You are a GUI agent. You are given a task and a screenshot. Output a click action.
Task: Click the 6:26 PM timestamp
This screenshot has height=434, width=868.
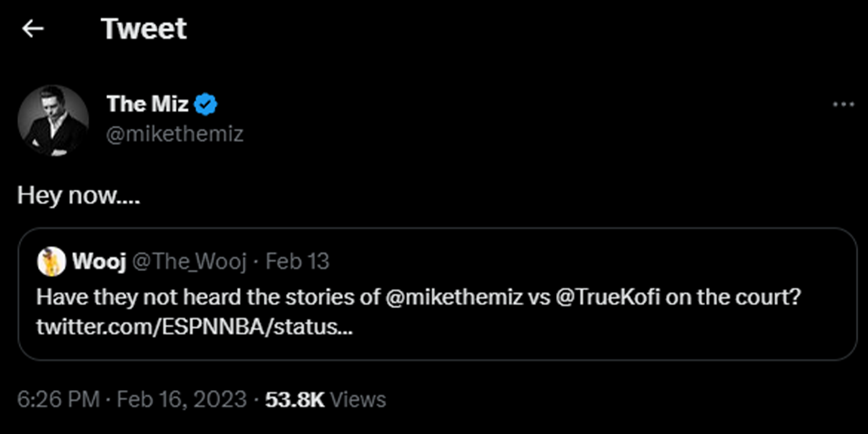pos(58,399)
